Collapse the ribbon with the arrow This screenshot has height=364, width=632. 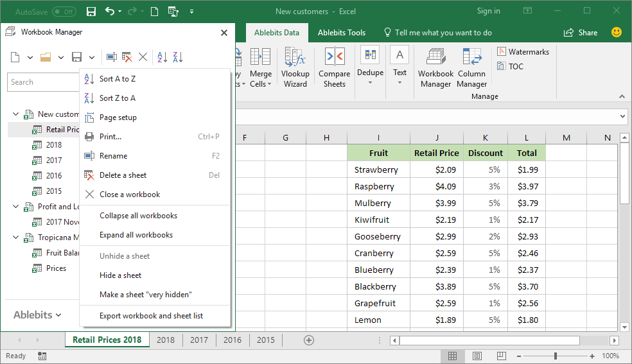pos(622,97)
